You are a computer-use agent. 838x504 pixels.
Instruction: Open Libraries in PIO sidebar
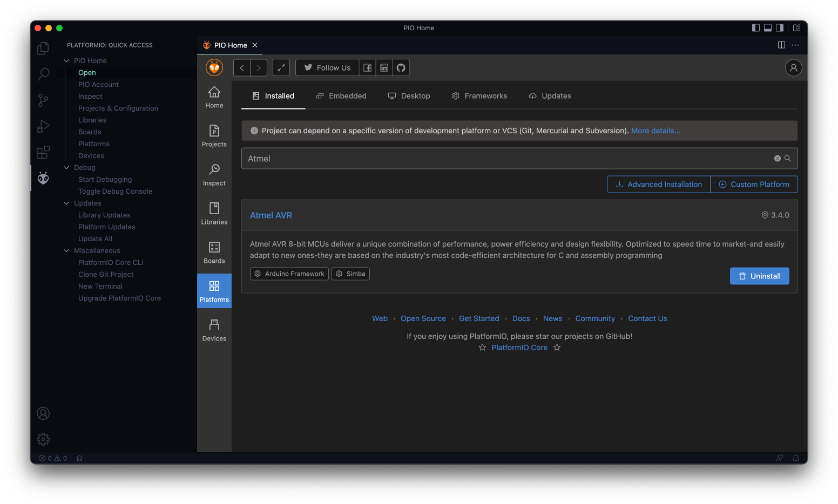[214, 214]
